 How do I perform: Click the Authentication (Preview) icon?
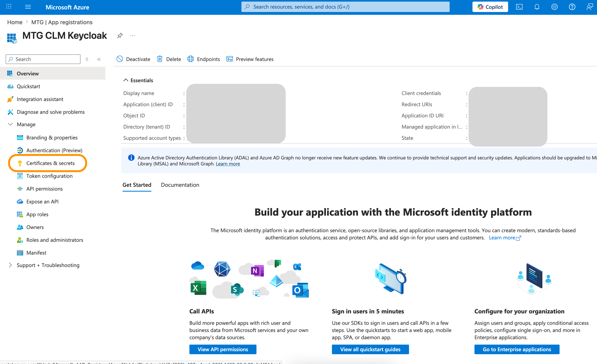pos(20,150)
